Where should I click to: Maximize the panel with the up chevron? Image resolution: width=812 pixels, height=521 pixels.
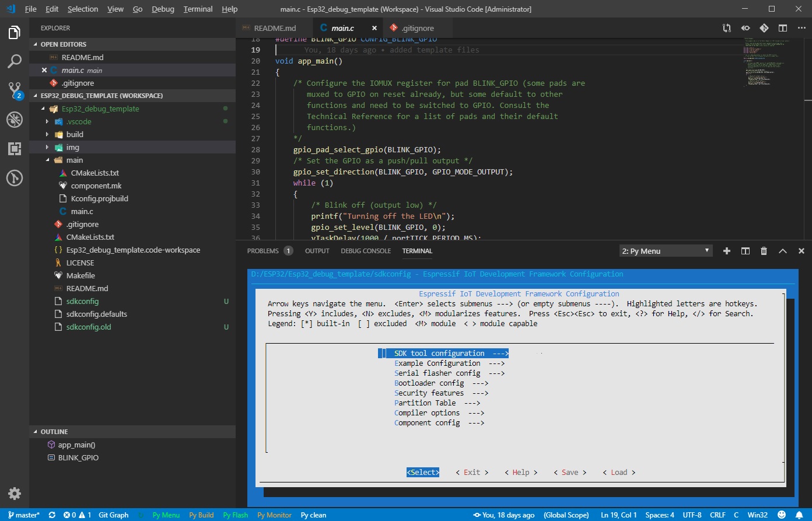(x=783, y=251)
